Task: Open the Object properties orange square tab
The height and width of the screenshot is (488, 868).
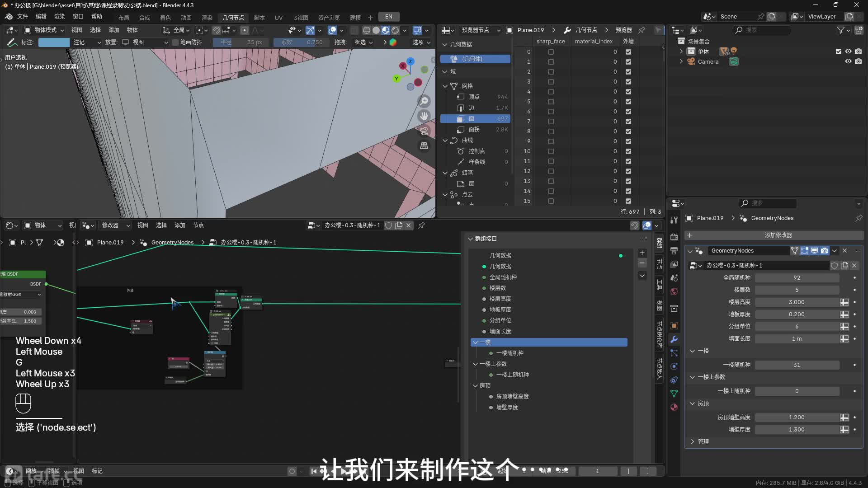Action: click(x=674, y=326)
